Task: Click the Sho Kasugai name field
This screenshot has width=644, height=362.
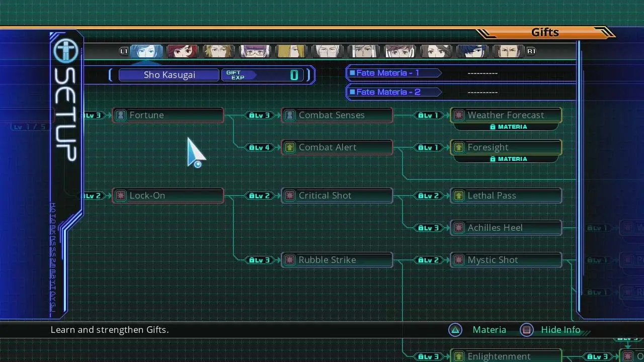Action: tap(169, 75)
